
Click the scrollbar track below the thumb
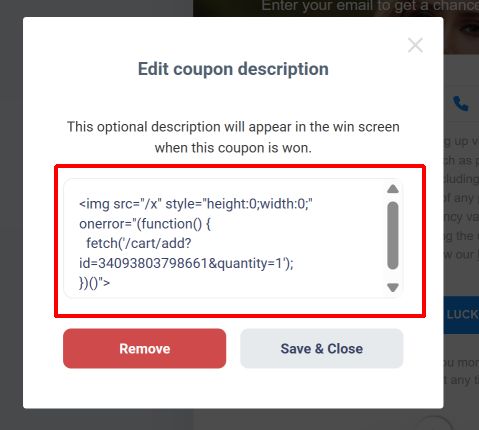tap(393, 276)
